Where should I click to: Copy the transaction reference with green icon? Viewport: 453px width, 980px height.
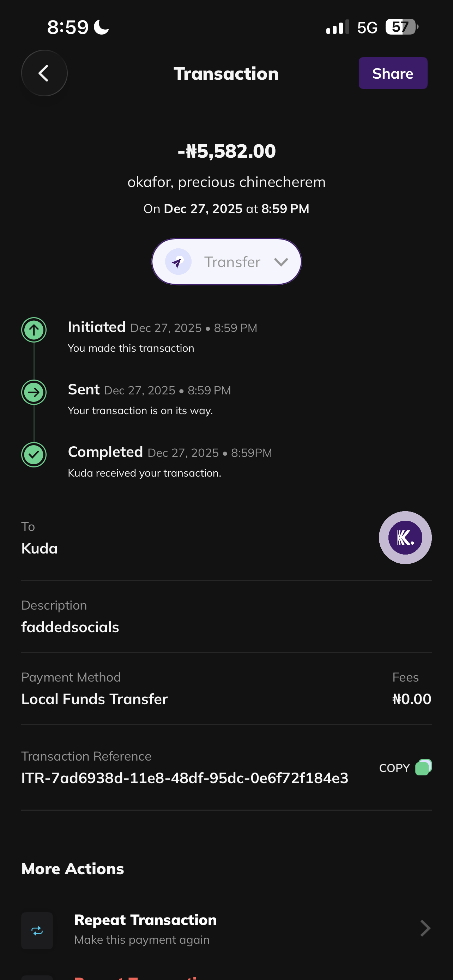tap(423, 767)
